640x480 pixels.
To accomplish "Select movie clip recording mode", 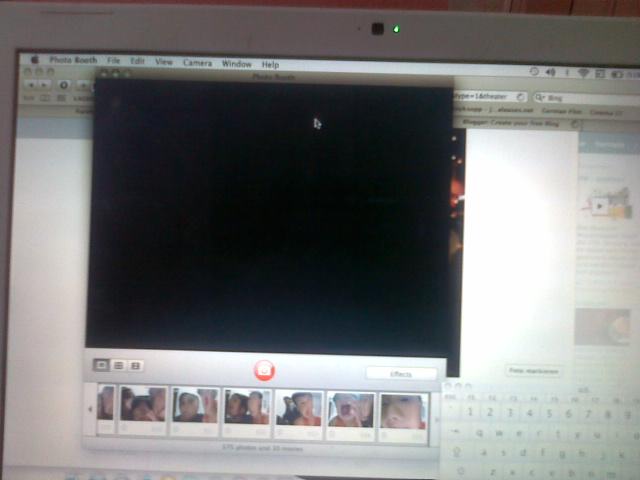I will tap(136, 366).
